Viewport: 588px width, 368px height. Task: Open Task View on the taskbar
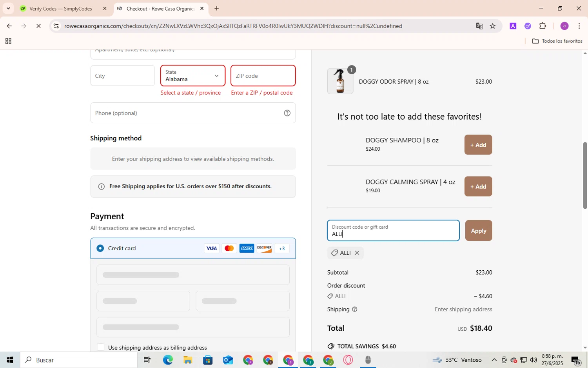[x=147, y=360]
